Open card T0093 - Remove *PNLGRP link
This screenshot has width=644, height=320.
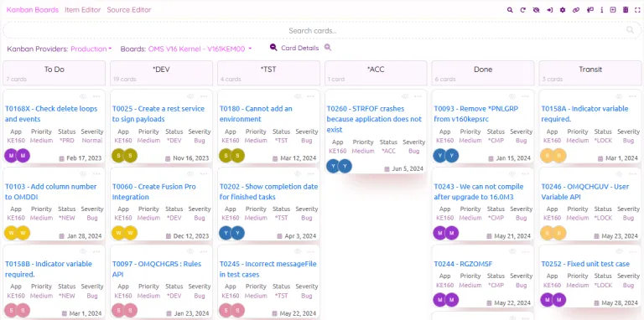pyautogui.click(x=476, y=114)
